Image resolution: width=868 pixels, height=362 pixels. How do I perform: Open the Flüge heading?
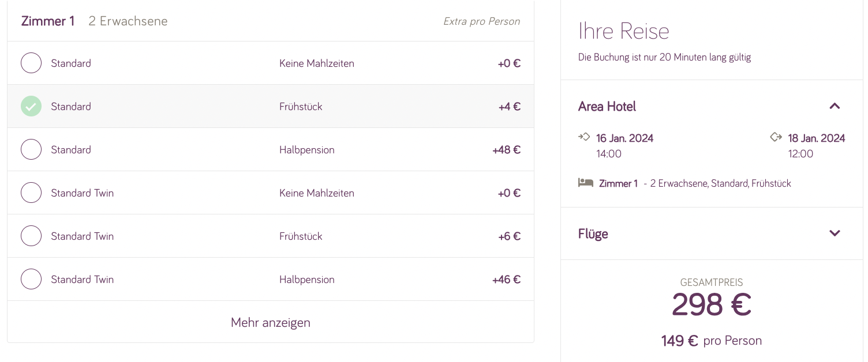593,234
